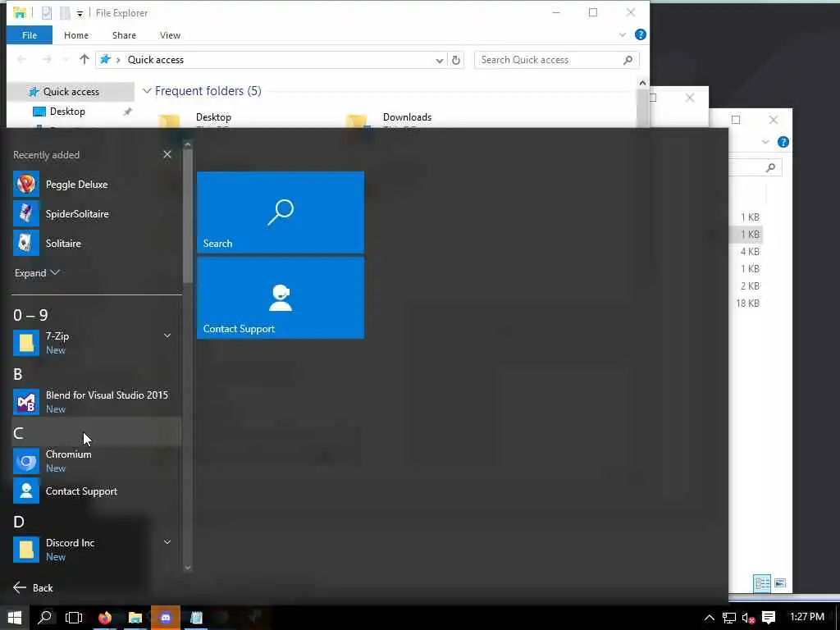840x630 pixels.
Task: Open the File ribbon tab
Action: 30,35
